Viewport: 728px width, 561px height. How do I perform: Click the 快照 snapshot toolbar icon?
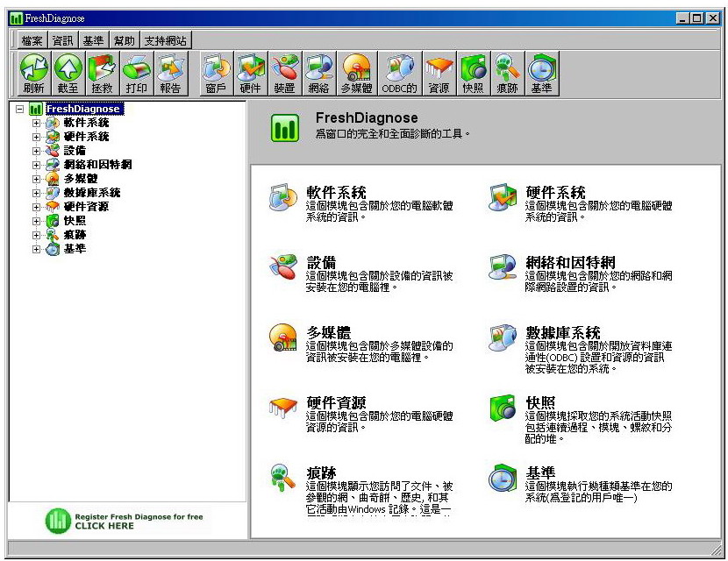(x=473, y=74)
